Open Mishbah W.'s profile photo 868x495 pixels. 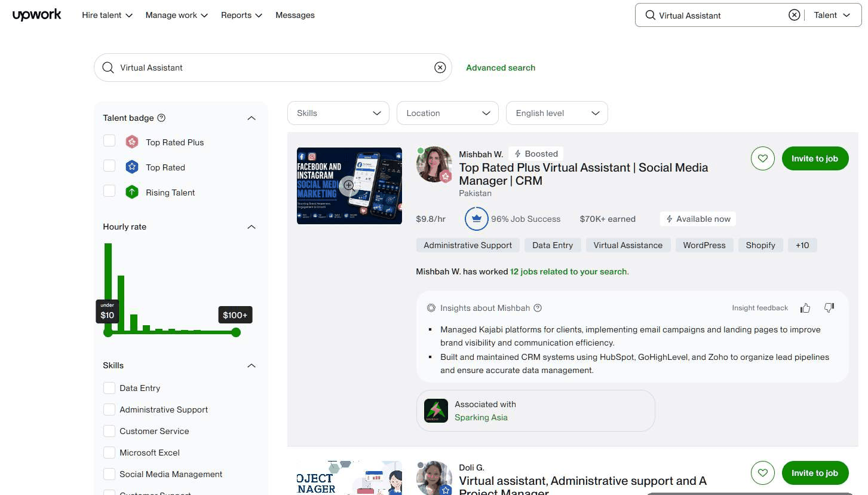[x=434, y=164]
